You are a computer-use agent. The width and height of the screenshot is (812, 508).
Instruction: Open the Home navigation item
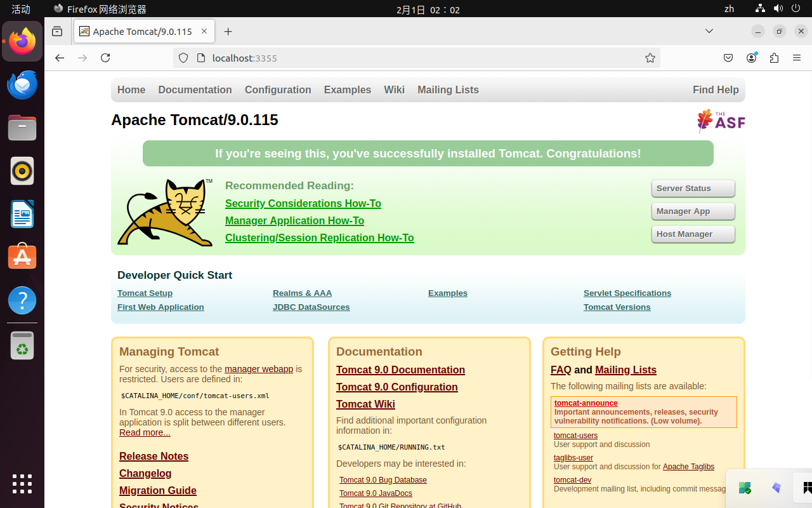(x=131, y=90)
